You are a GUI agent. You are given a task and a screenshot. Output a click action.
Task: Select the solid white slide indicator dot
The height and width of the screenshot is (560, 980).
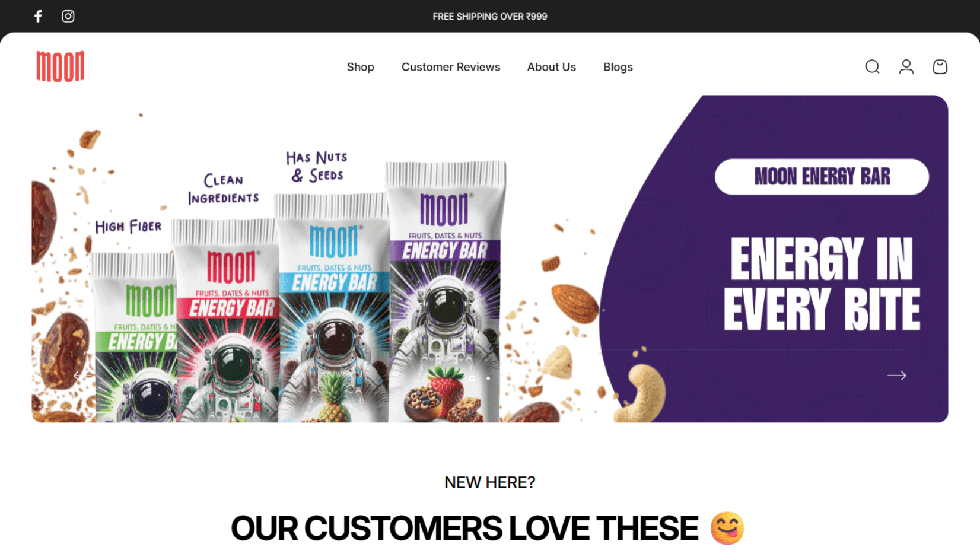[x=488, y=378]
